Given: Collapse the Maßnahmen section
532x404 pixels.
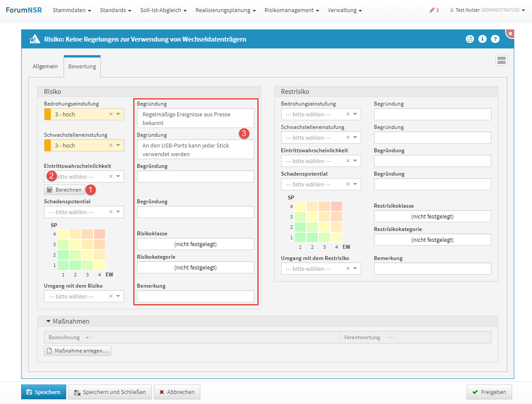Looking at the screenshot, I should click(x=48, y=321).
